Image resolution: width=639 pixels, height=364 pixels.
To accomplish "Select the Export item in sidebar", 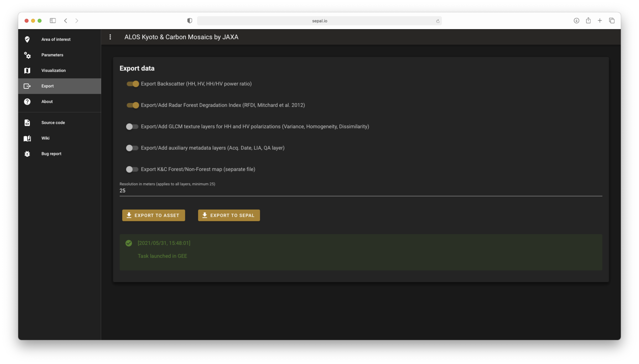I will (x=59, y=86).
